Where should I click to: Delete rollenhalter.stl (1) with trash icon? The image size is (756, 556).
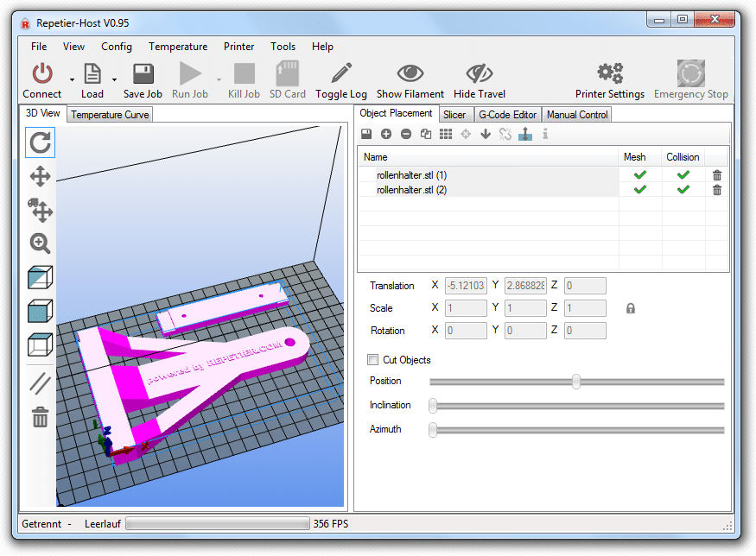pyautogui.click(x=717, y=175)
